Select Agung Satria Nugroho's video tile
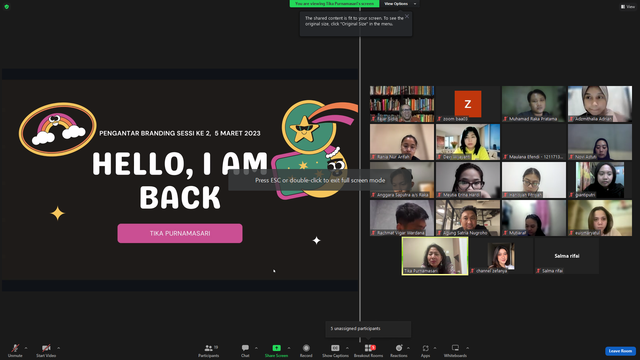The width and height of the screenshot is (640, 360). pyautogui.click(x=468, y=218)
